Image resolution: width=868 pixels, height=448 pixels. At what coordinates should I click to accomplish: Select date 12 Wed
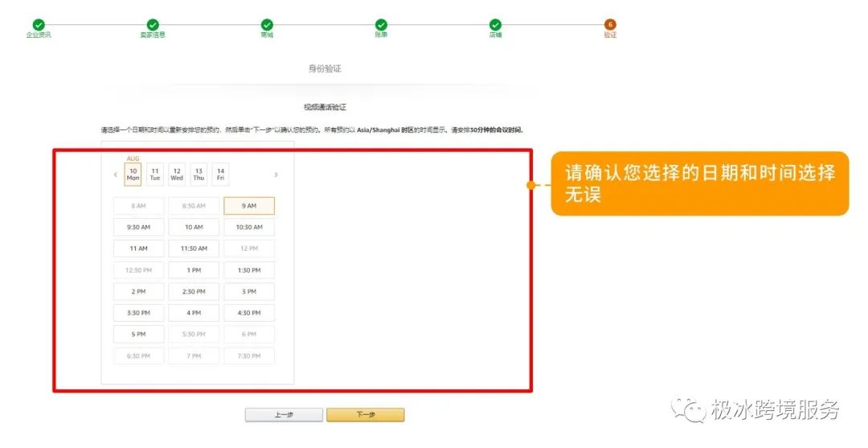tap(177, 175)
